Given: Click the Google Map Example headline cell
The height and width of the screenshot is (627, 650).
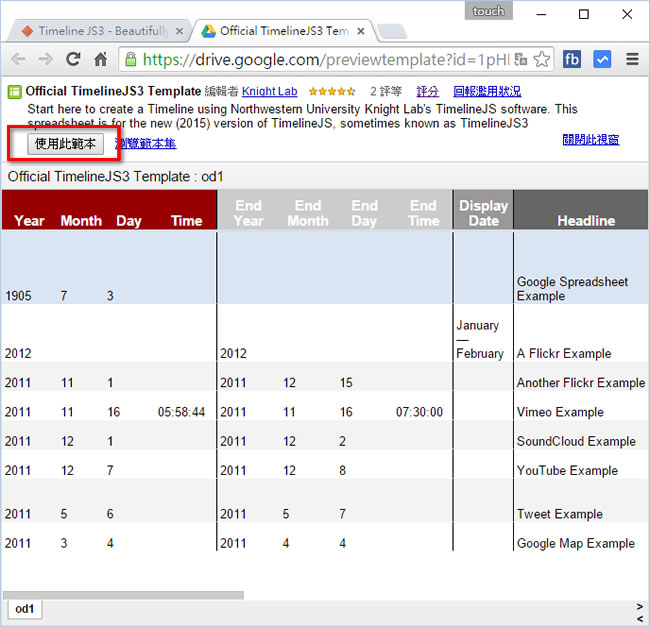Looking at the screenshot, I should [x=576, y=543].
